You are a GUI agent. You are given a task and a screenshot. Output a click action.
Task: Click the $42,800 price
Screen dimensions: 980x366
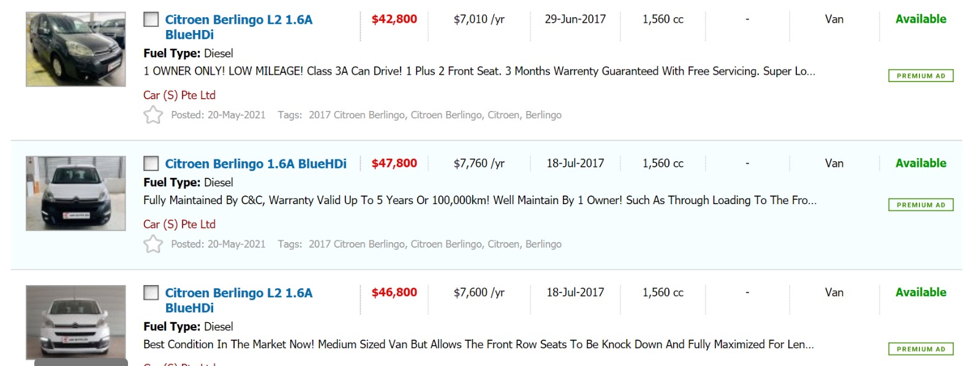[394, 19]
